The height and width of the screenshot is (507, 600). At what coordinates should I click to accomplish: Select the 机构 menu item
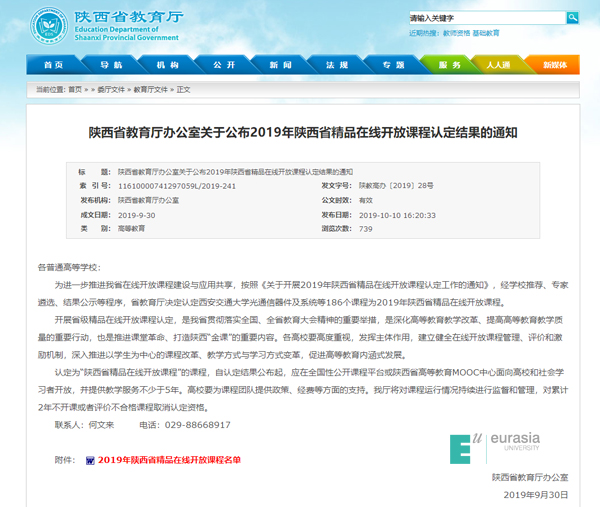pyautogui.click(x=166, y=65)
